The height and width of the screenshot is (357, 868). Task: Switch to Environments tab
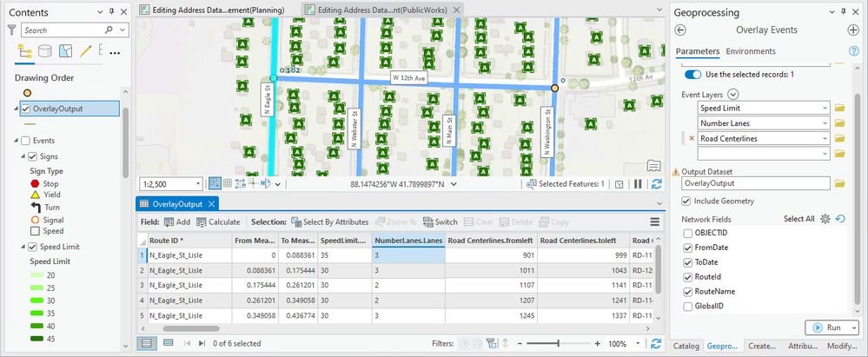tap(751, 51)
